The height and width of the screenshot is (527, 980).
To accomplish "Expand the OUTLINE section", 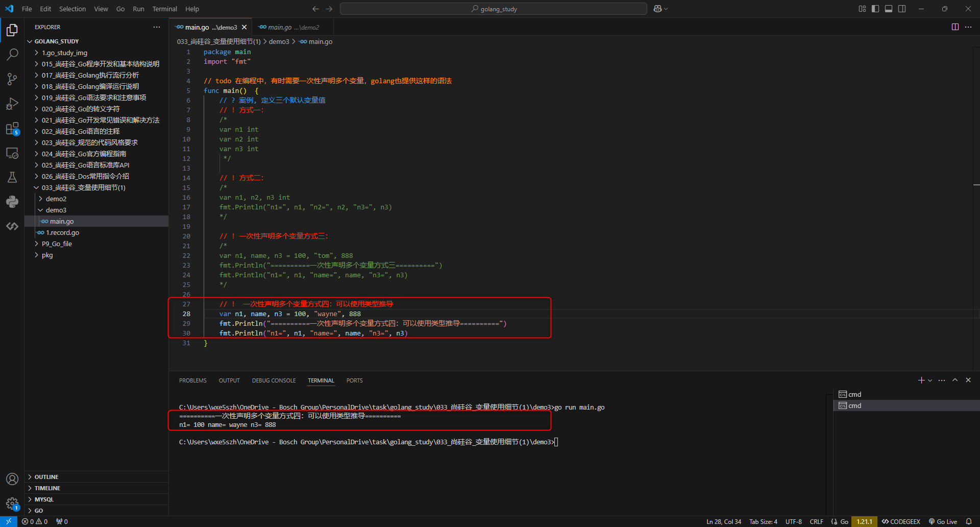I will (46, 477).
